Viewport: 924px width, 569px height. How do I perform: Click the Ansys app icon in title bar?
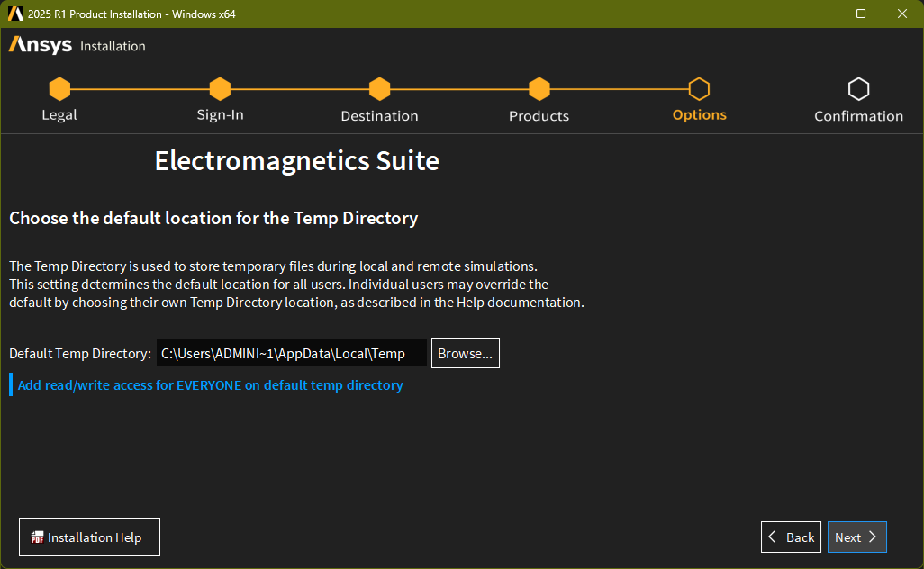pyautogui.click(x=14, y=14)
